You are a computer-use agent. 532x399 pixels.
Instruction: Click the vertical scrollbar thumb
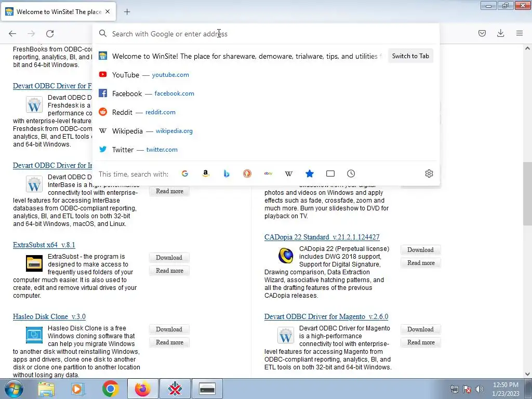(527, 193)
